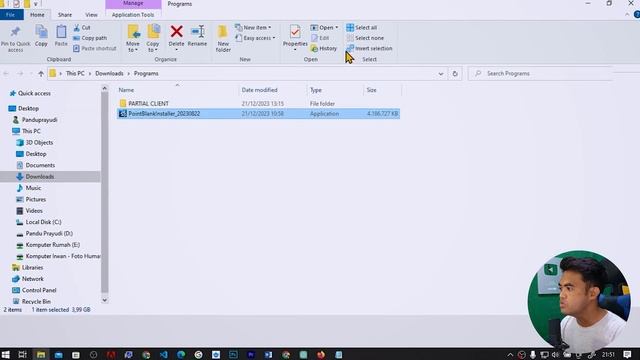Open Komputer Rumah (E:) drive
640x360 pixels.
[53, 245]
